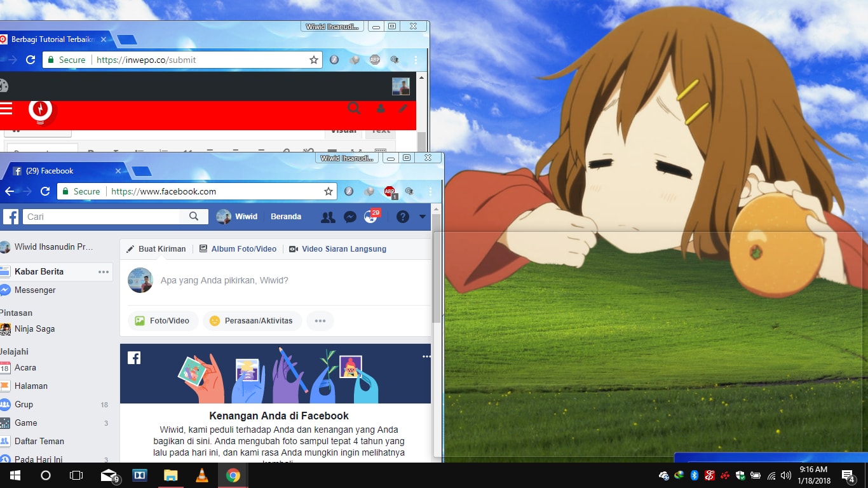This screenshot has height=488, width=868.
Task: Open the inwepo site search magnifier
Action: pyautogui.click(x=354, y=108)
